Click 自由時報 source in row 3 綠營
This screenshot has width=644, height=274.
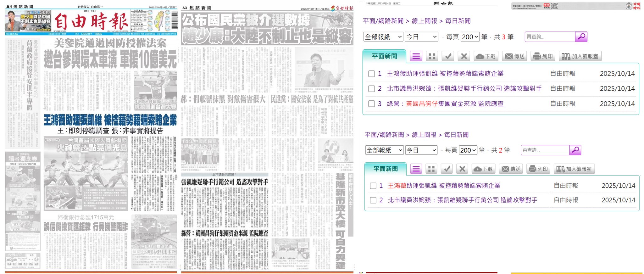point(563,104)
